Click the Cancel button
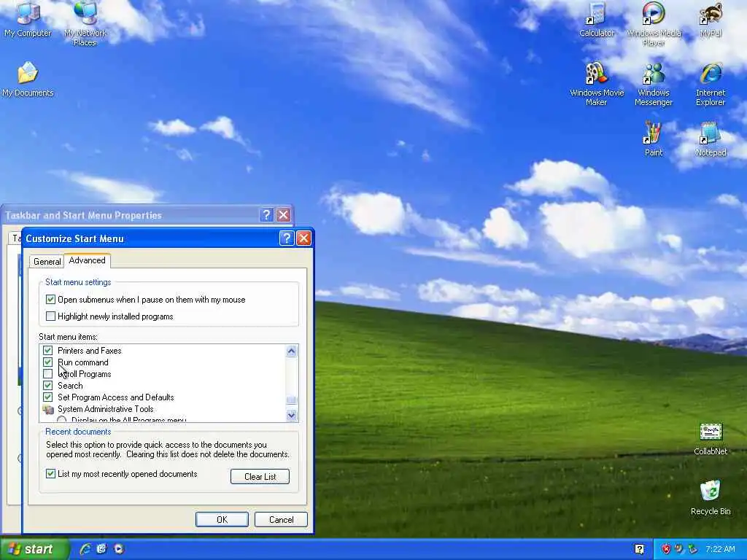Viewport: 747px width, 560px height. pyautogui.click(x=281, y=519)
